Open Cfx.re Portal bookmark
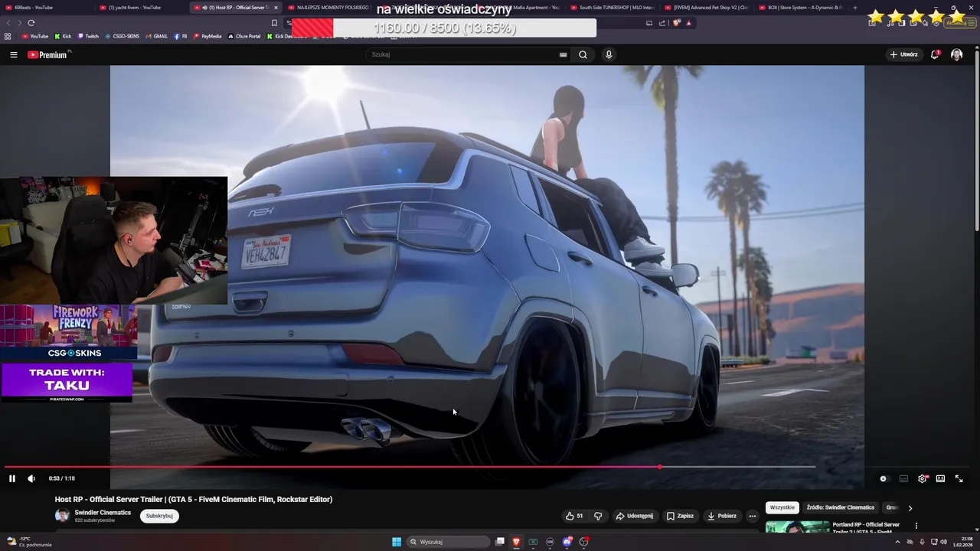The image size is (980, 551). [244, 36]
